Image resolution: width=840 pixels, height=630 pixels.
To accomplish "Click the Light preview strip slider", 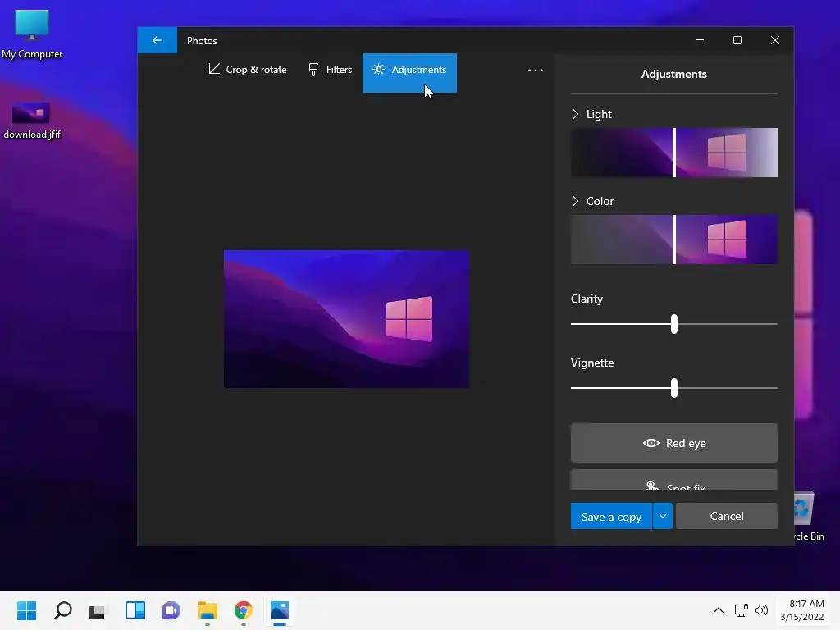I will [x=674, y=152].
